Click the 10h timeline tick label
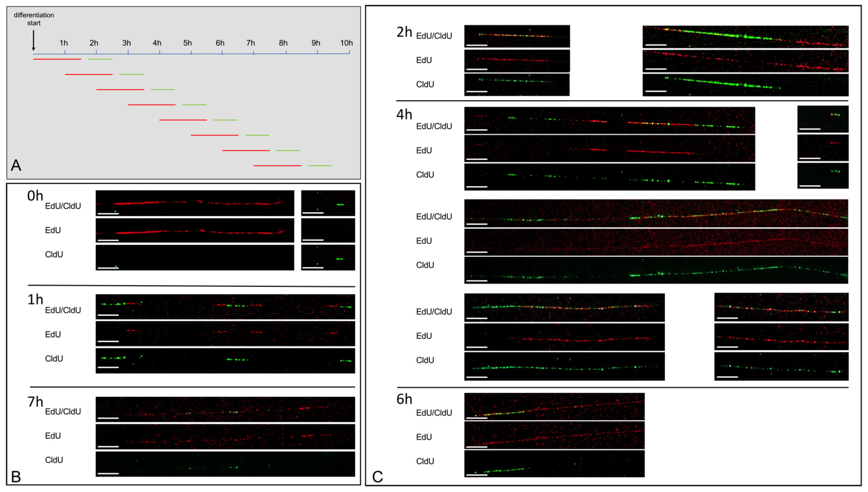868x492 pixels. [346, 43]
